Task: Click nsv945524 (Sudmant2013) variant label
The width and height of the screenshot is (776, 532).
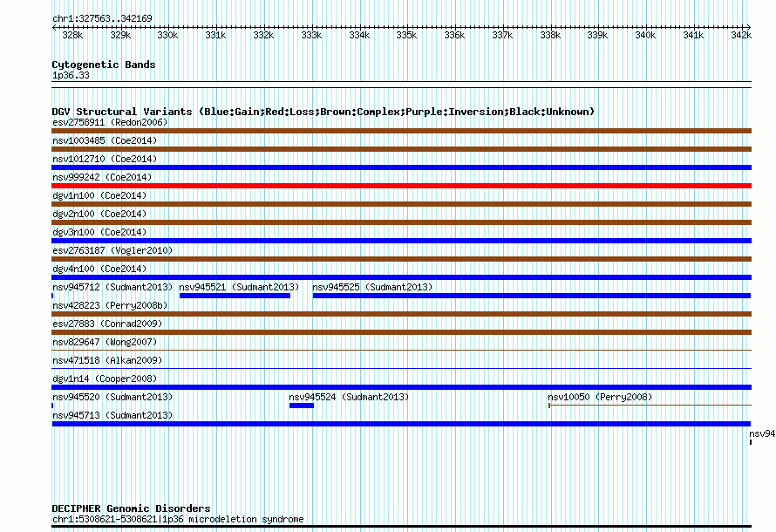Action: click(349, 397)
